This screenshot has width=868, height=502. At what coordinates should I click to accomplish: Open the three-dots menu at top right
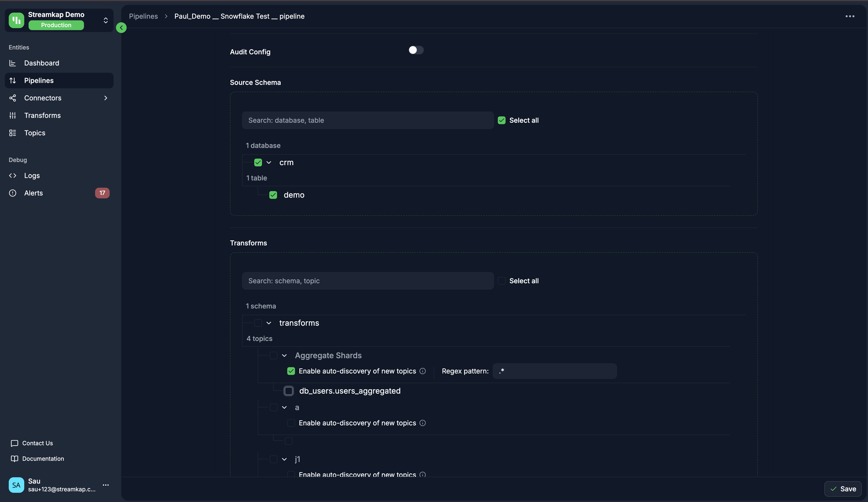850,16
